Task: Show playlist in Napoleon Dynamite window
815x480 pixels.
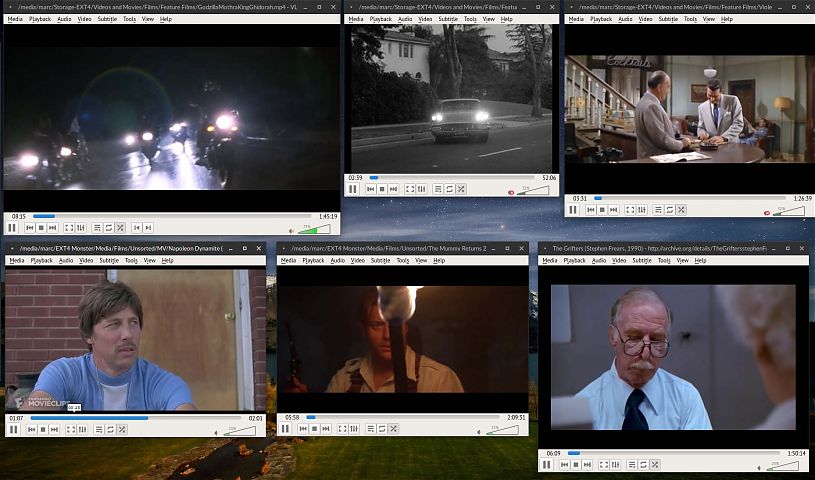Action: (99, 430)
